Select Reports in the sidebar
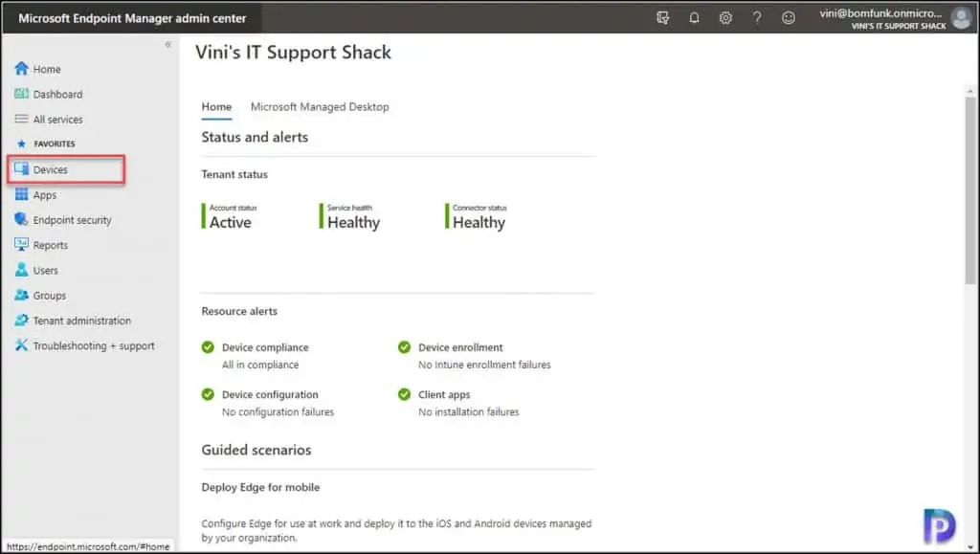The image size is (980, 554). (x=50, y=245)
